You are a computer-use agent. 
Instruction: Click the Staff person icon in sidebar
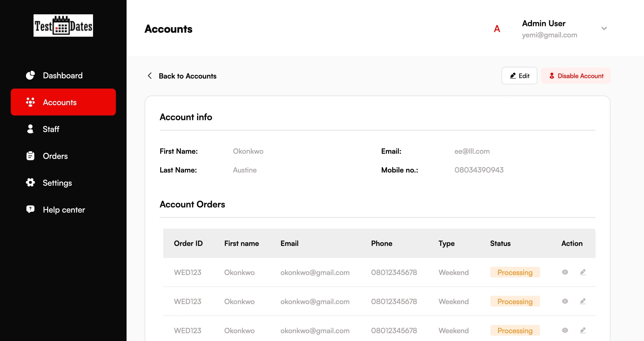tap(30, 129)
